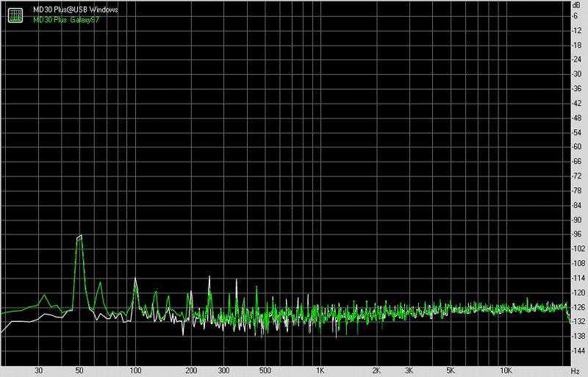The image size is (588, 377).
Task: Click the -126 level on dB axis
Action: point(578,307)
